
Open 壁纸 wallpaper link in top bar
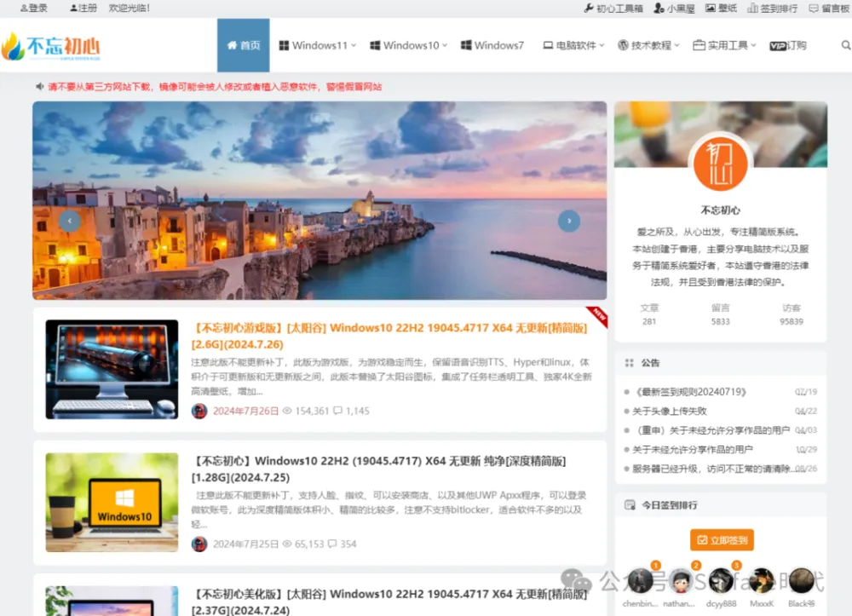[x=721, y=9]
